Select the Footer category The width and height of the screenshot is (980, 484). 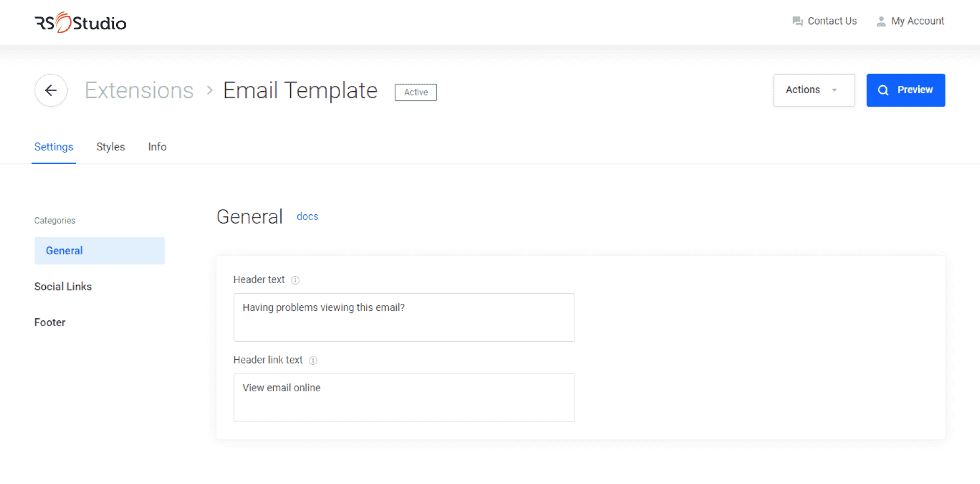point(50,322)
